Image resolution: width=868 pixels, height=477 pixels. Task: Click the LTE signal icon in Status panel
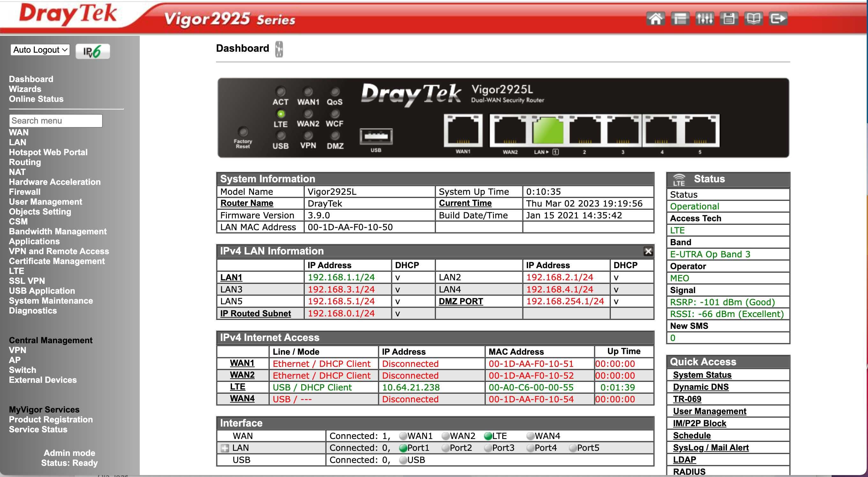click(x=679, y=180)
